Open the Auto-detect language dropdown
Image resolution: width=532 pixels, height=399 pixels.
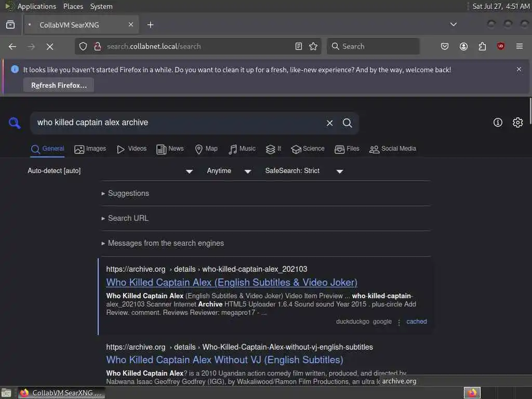110,171
